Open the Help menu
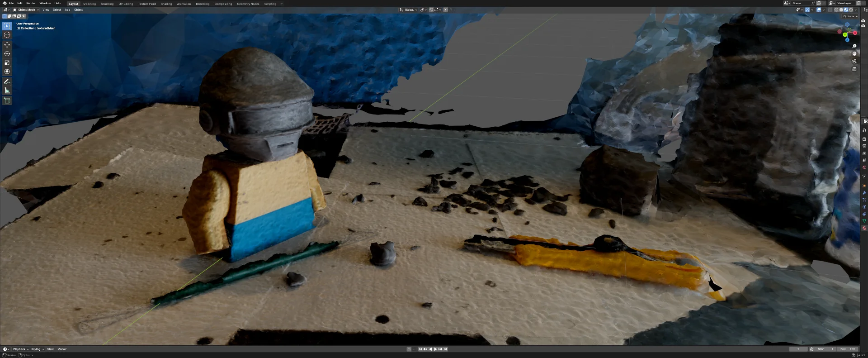 point(57,3)
